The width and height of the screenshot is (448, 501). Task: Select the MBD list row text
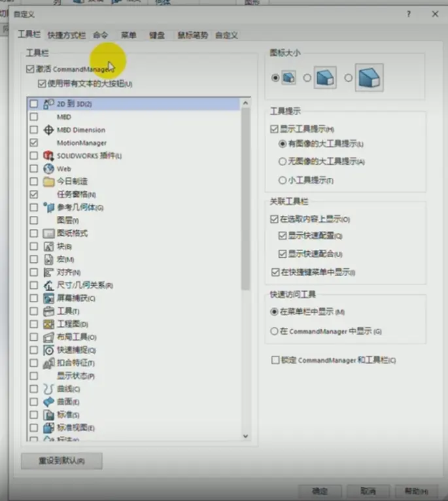(64, 117)
